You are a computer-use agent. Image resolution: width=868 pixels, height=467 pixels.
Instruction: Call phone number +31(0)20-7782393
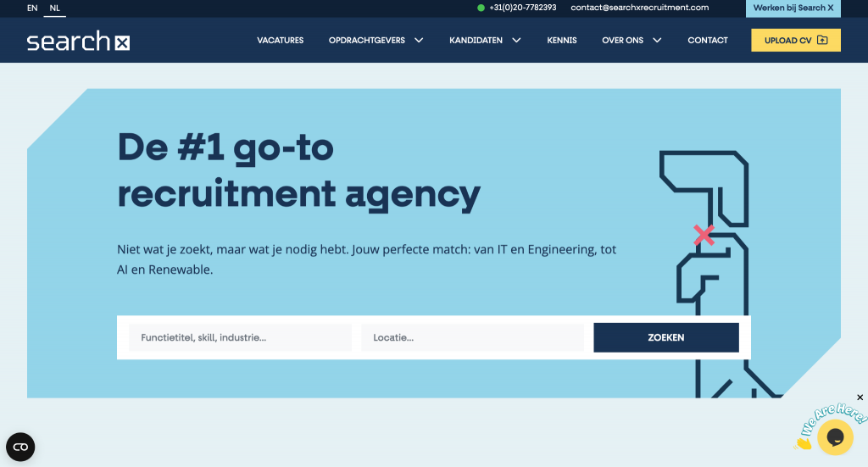point(522,8)
